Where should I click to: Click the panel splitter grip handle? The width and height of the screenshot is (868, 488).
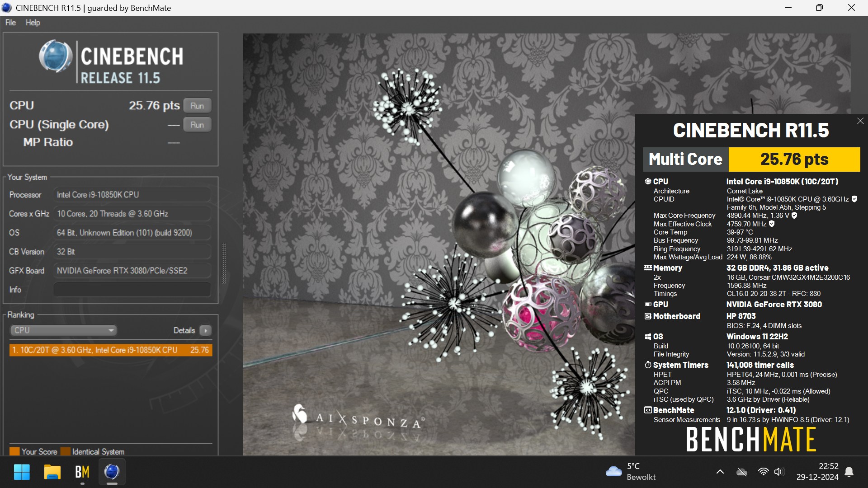coord(224,264)
